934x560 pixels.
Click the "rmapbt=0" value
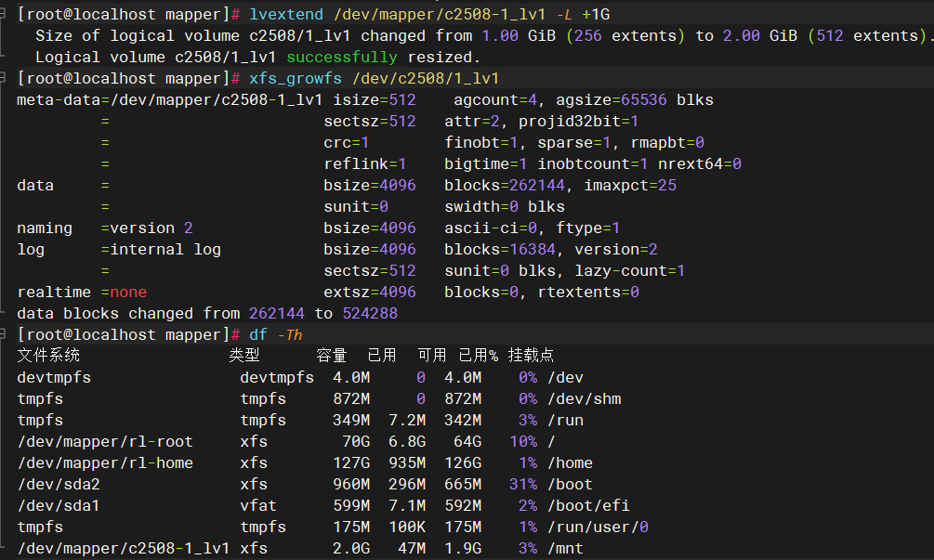click(667, 143)
